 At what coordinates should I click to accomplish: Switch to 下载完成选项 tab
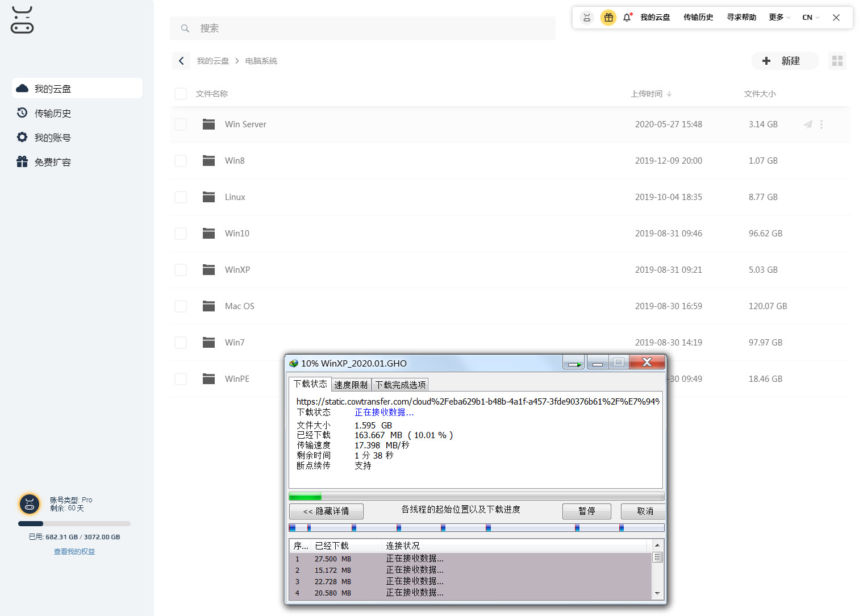click(x=401, y=385)
